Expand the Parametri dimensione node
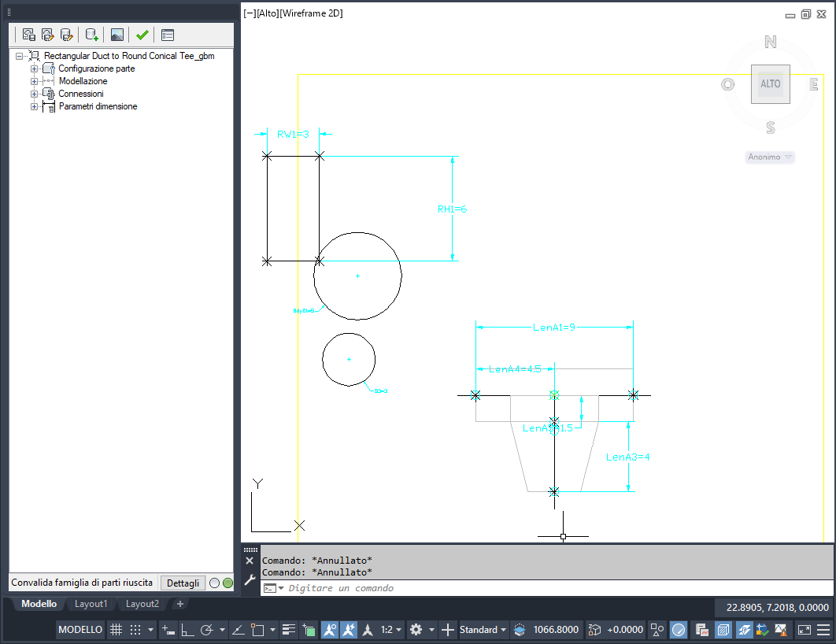836x644 pixels. [34, 106]
